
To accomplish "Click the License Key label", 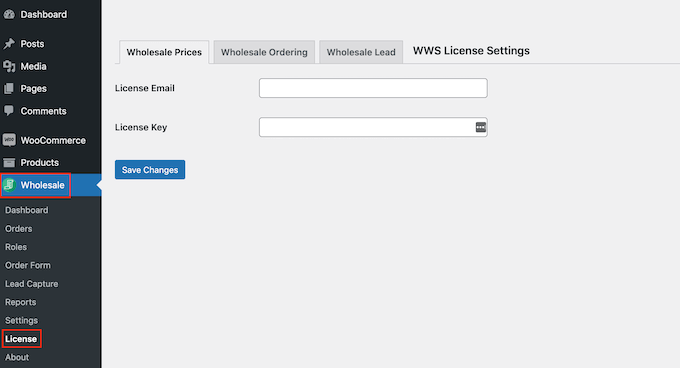I will tap(141, 127).
